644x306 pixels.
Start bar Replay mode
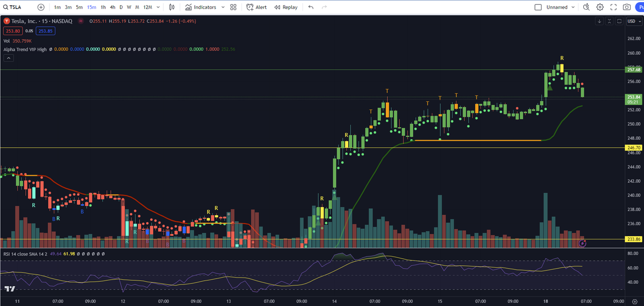[x=286, y=8]
